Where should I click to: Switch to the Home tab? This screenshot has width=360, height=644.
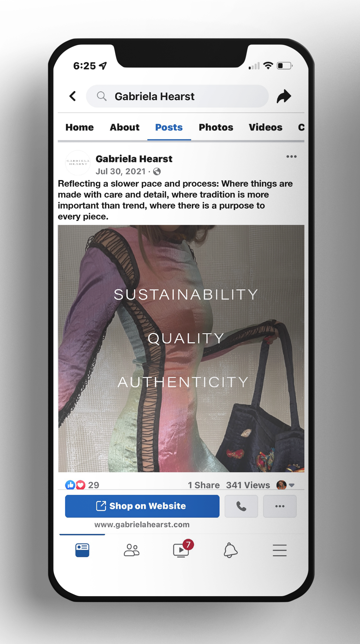click(80, 127)
